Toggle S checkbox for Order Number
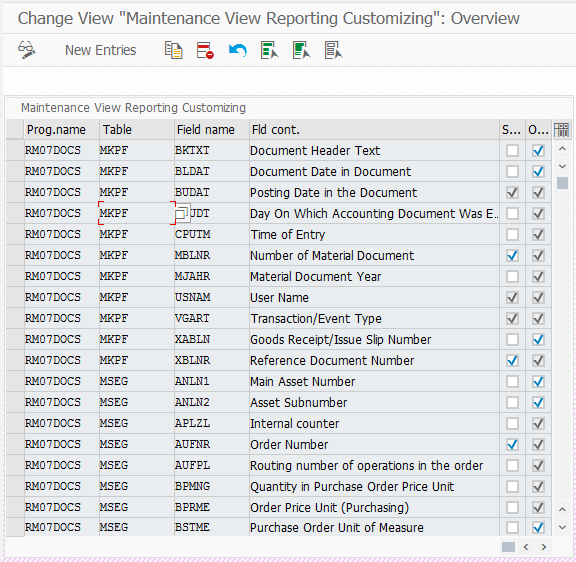Image resolution: width=576 pixels, height=562 pixels. click(512, 444)
